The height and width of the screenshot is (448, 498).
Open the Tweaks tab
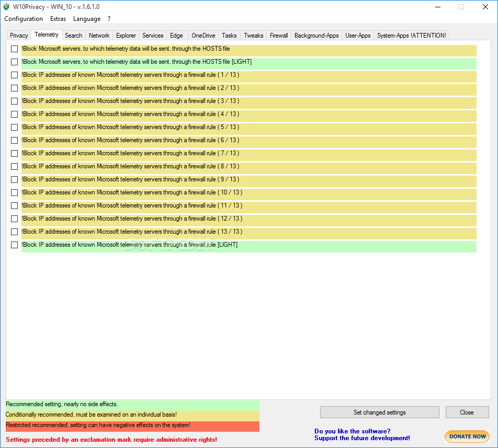253,36
